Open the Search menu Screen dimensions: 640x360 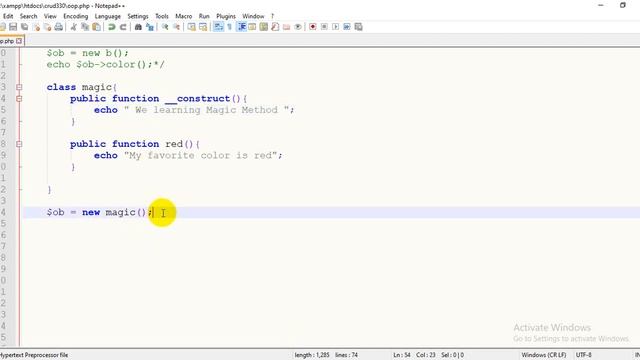click(x=29, y=16)
